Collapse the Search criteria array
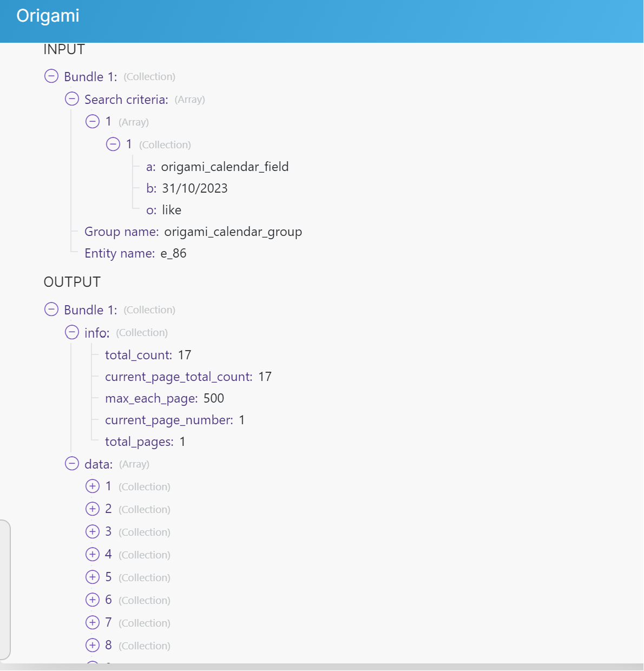Viewport: 644px width, 671px height. [72, 98]
